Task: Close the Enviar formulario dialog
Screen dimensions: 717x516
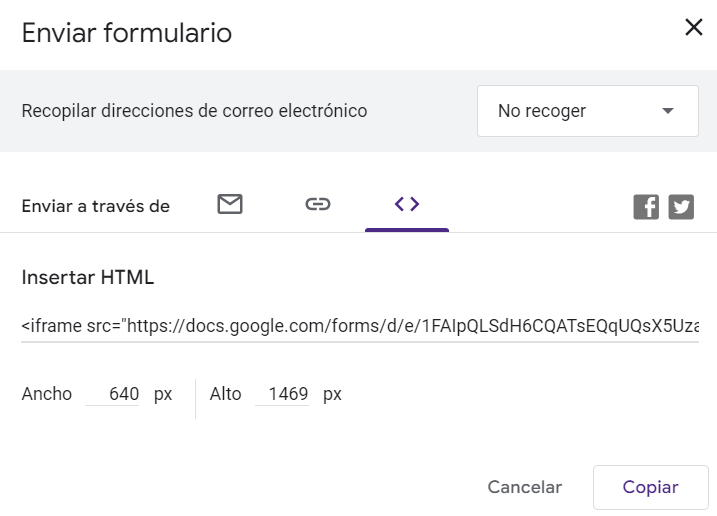Action: 694,27
